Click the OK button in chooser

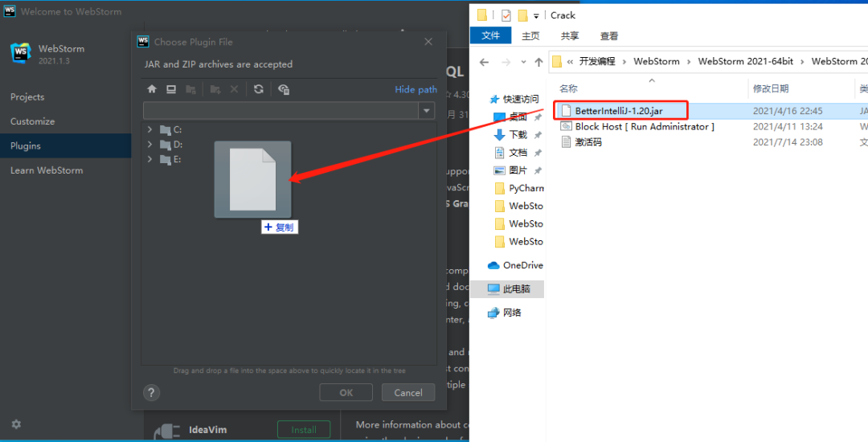point(346,393)
